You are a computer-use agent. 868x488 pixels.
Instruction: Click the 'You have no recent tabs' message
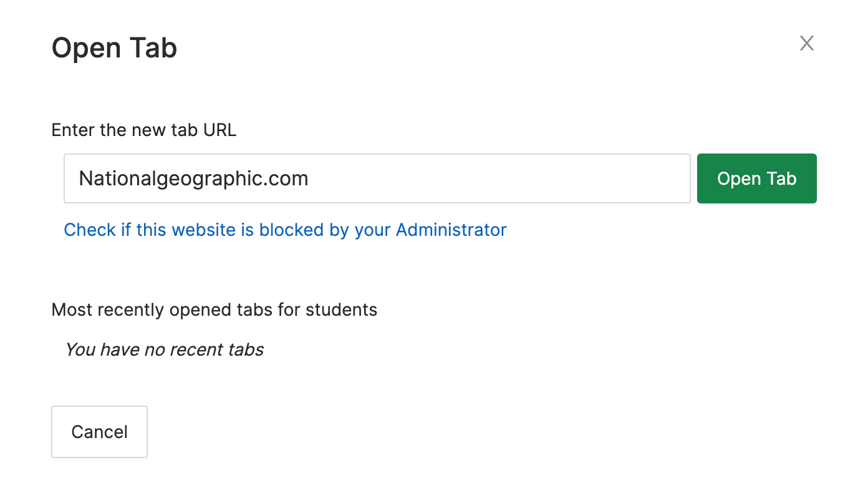coord(165,349)
